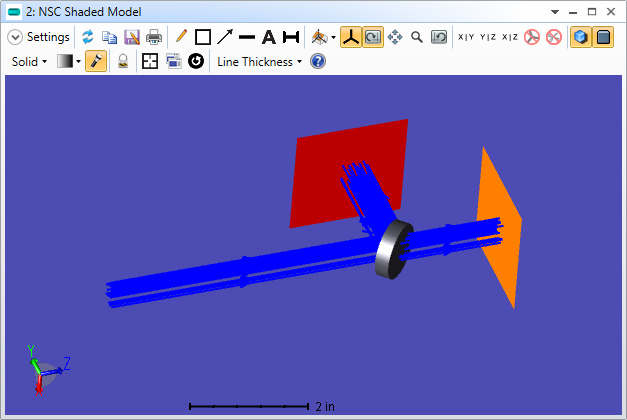The width and height of the screenshot is (627, 420).
Task: Select the Arrow drawing tool
Action: click(225, 37)
